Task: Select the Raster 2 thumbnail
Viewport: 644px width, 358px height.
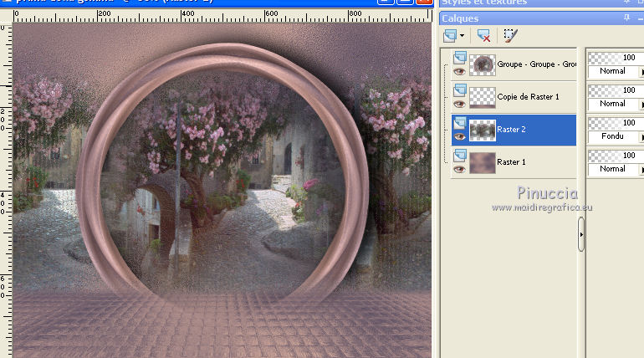Action: coord(483,130)
